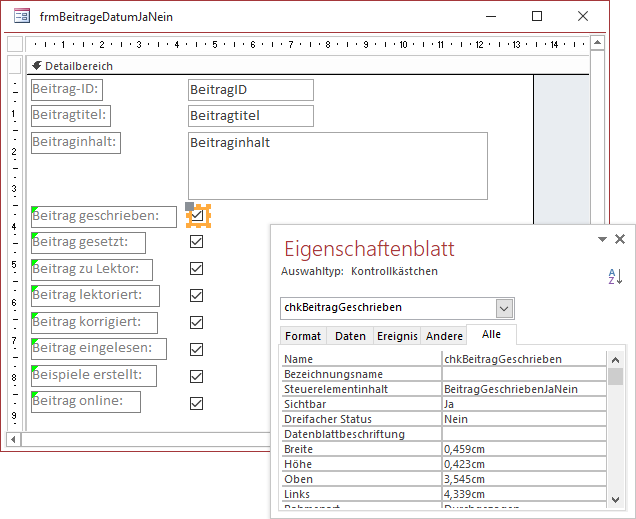Select the Beitrag gesetzt checkbox
The image size is (636, 519).
coord(197,242)
